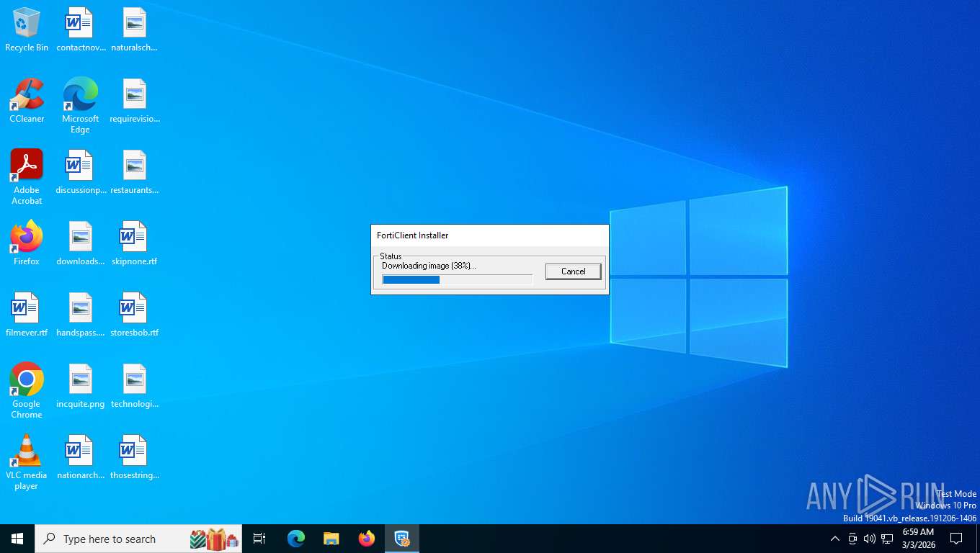980x553 pixels.
Task: Select the technologi image file icon
Action: 135,387
